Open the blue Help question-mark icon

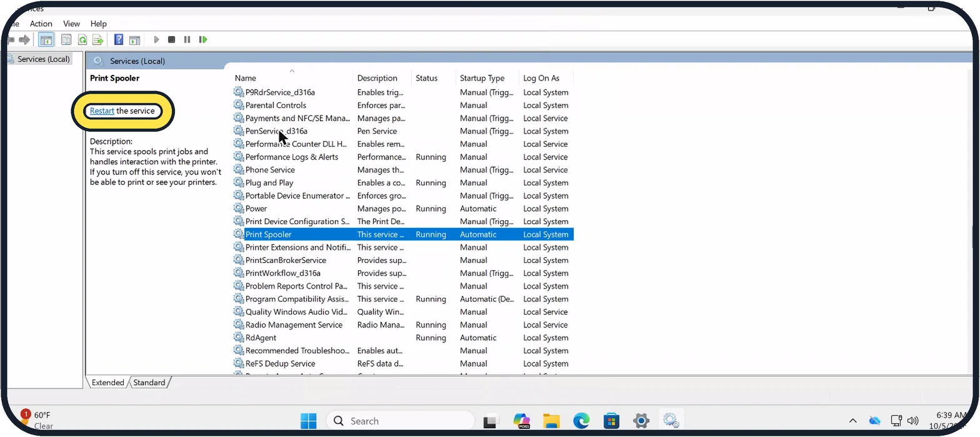pos(119,40)
